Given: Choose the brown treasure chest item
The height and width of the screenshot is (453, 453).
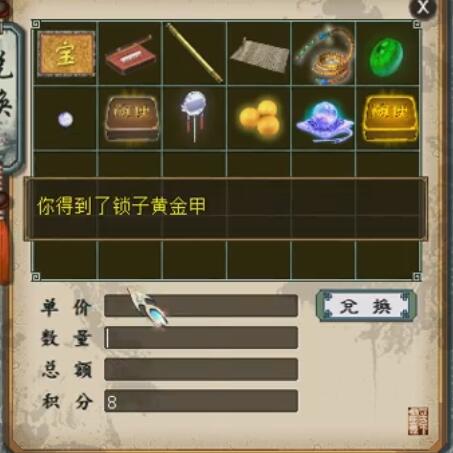Looking at the screenshot, I should point(131,118).
